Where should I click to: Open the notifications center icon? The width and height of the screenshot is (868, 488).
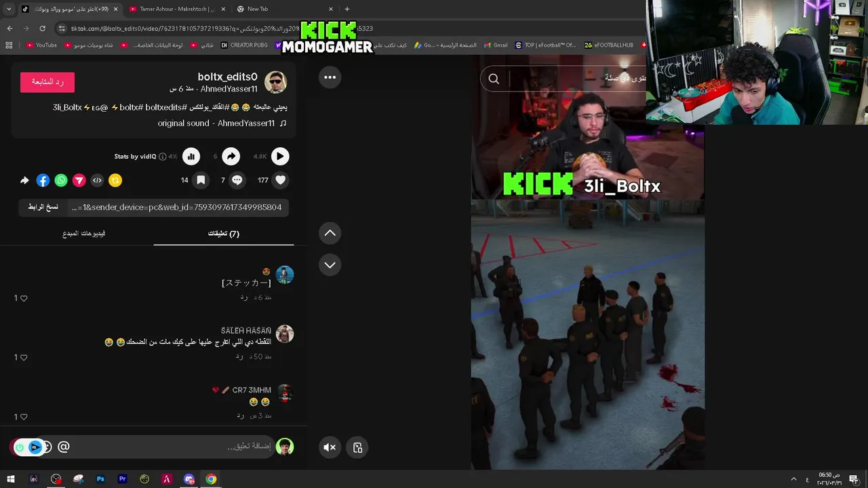[854, 479]
